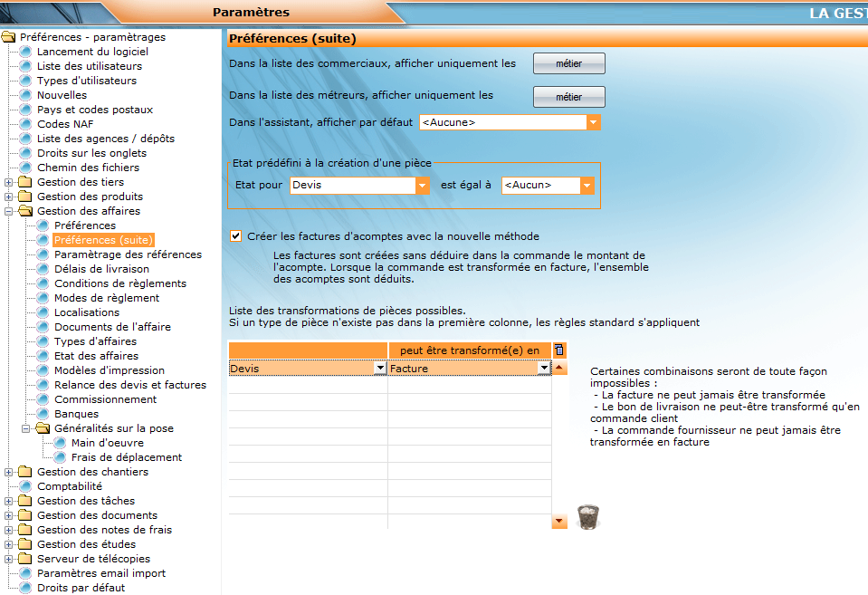Viewport: 868px width, 595px height.
Task: Open the Etat pour Devis dropdown
Action: [422, 185]
